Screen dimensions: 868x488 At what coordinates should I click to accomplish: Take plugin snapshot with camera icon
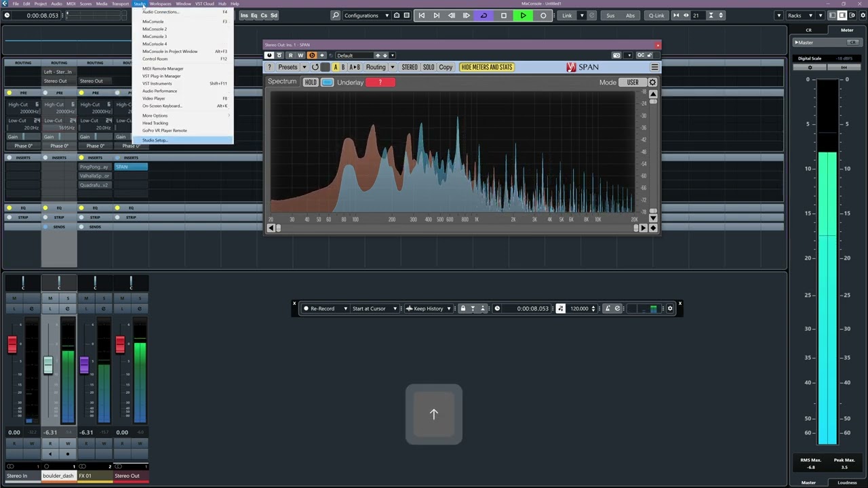[x=616, y=56]
